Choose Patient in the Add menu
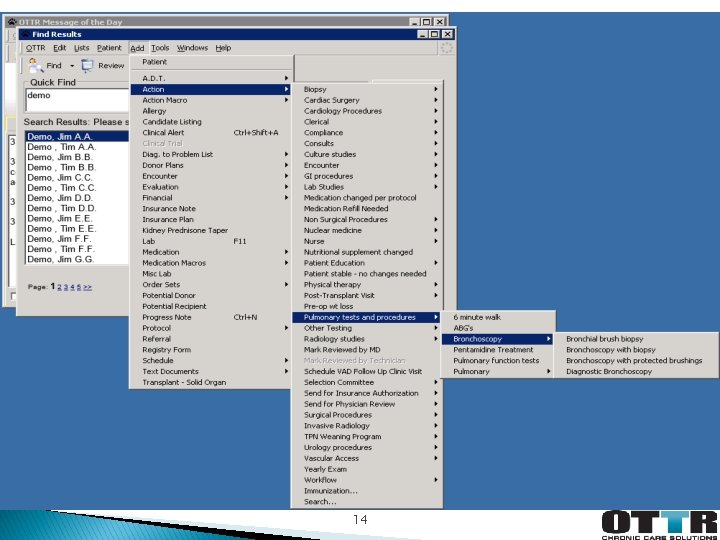The width and height of the screenshot is (720, 540). 211,62
